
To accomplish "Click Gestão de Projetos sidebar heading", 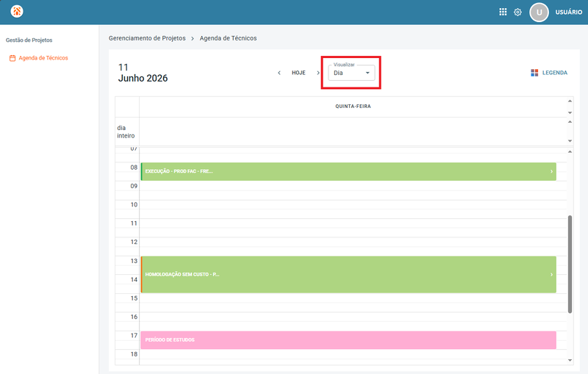I will (29, 40).
